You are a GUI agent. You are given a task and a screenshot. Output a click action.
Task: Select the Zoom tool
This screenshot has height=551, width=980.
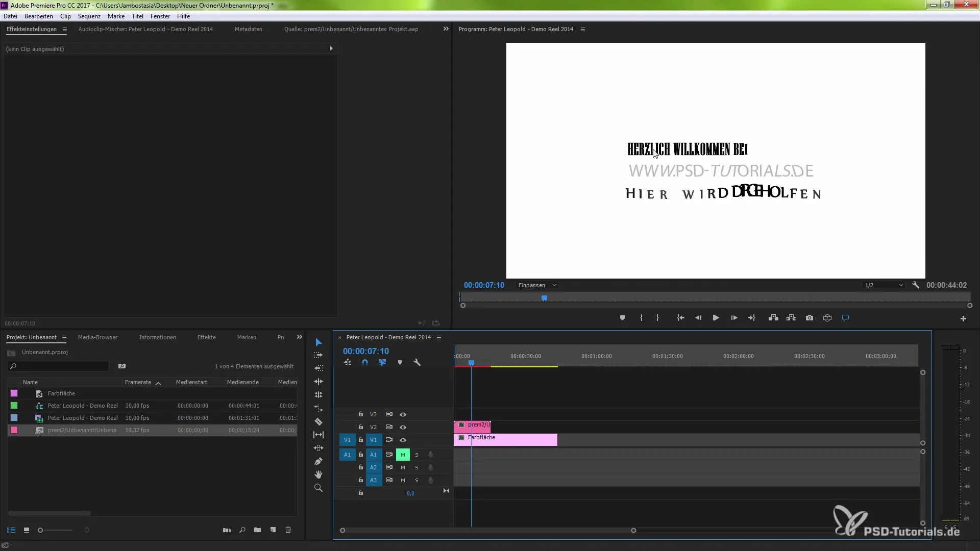318,488
